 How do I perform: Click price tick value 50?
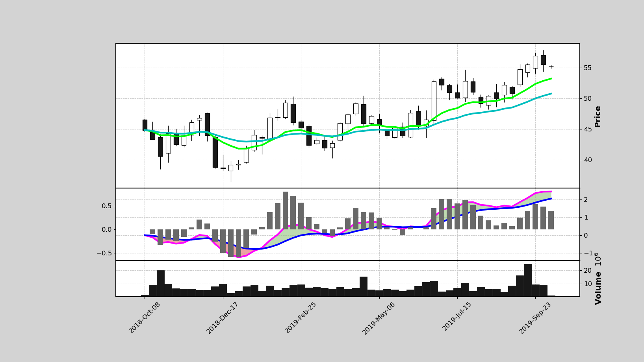pos(587,98)
